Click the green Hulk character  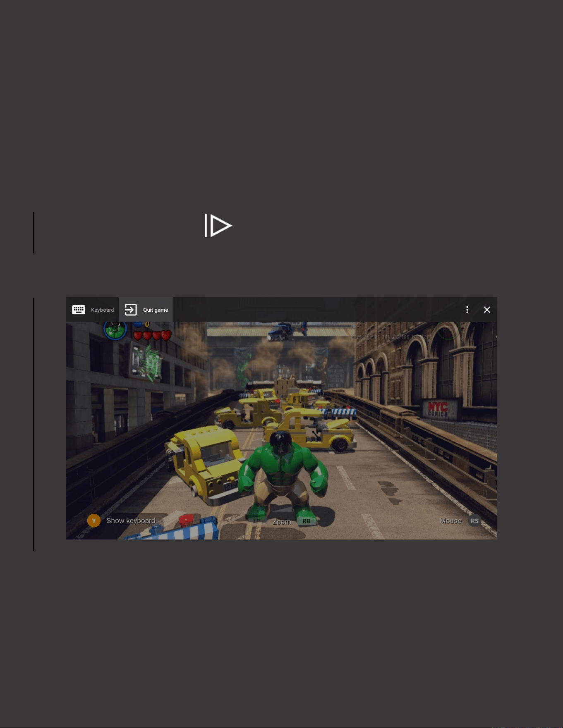[283, 475]
